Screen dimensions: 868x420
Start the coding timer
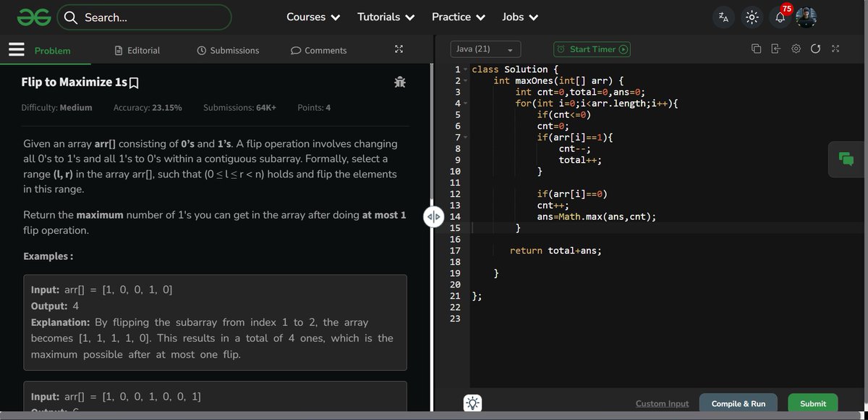(x=592, y=49)
